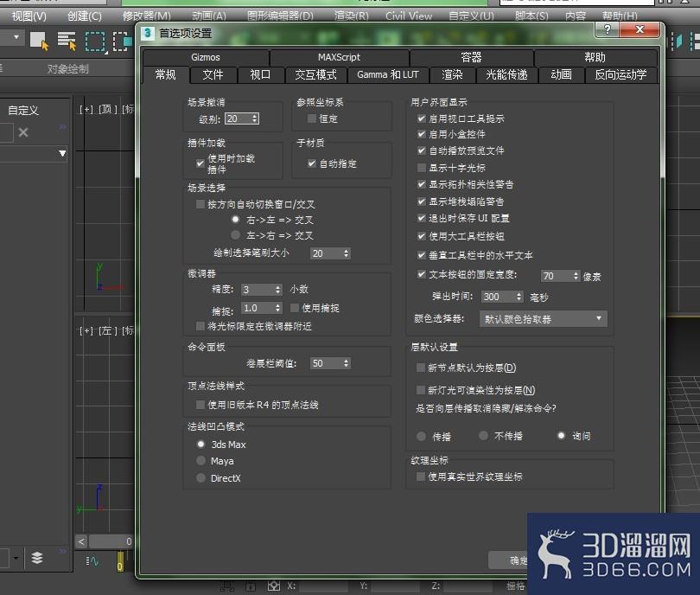Toggle 启用小盒控件 checkbox

(421, 134)
